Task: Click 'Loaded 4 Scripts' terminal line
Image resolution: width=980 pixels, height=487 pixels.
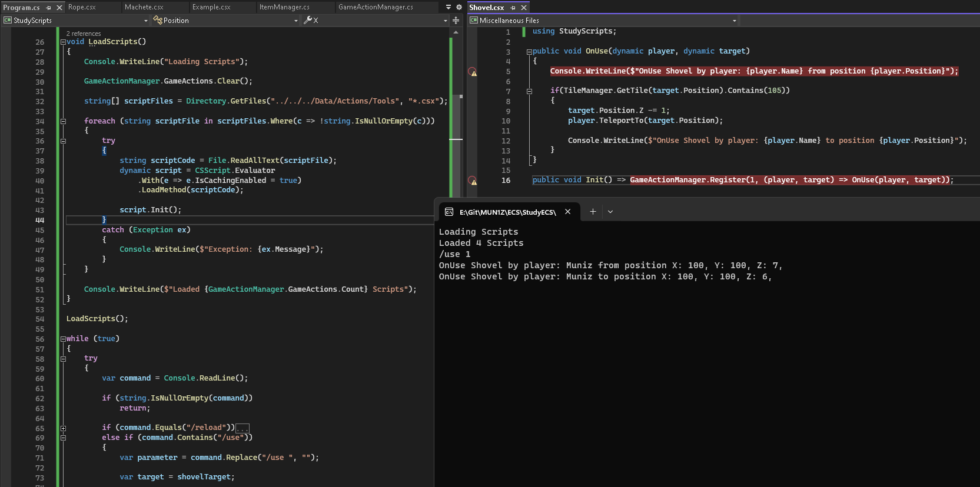Action: (x=481, y=243)
